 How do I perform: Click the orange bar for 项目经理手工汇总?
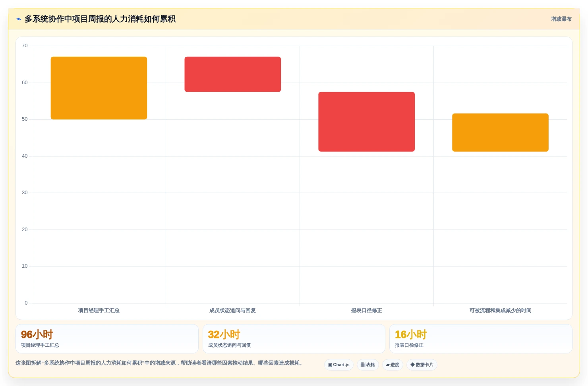99,88
